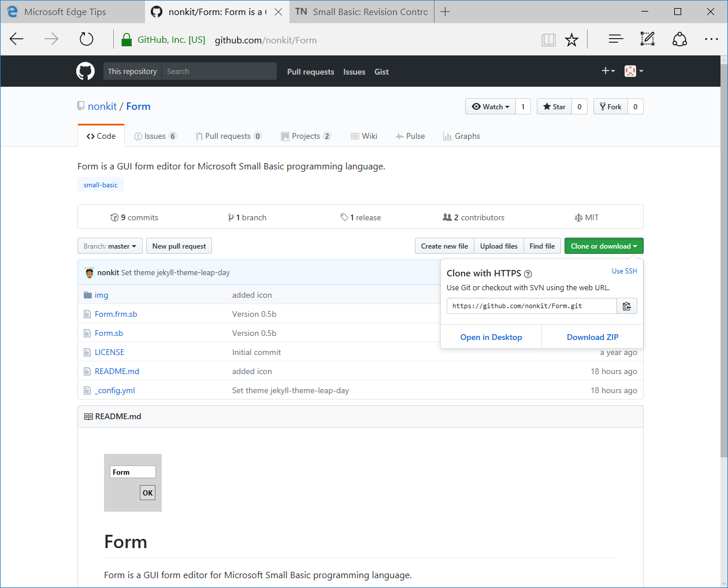
Task: Open Form.sb file
Action: [x=109, y=333]
